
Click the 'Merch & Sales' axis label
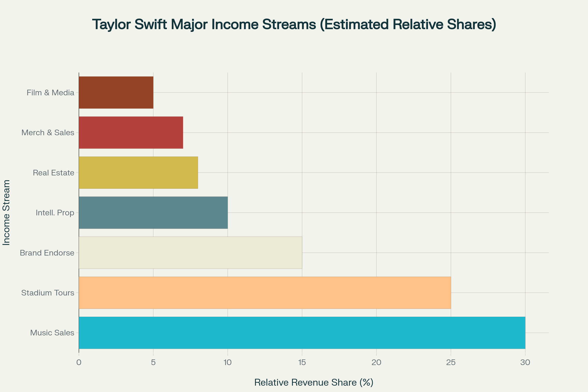coord(48,133)
